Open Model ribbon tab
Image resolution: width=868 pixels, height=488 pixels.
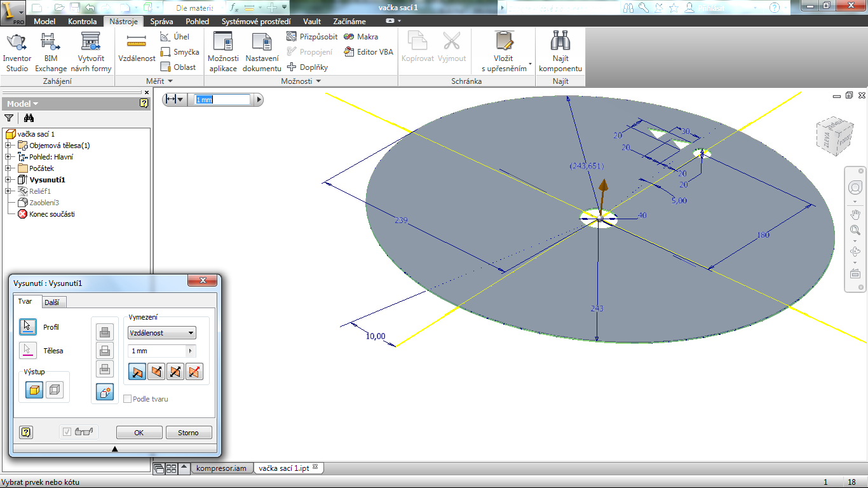coord(44,21)
